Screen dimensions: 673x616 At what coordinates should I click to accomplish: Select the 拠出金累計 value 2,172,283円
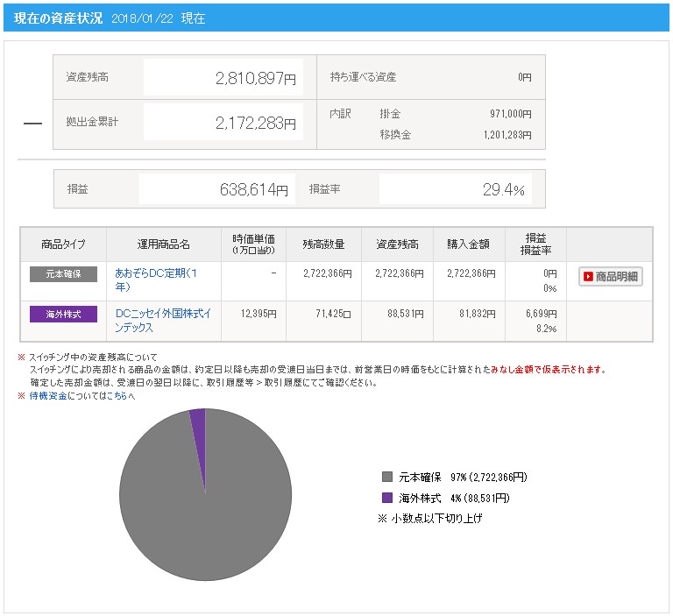pyautogui.click(x=256, y=124)
